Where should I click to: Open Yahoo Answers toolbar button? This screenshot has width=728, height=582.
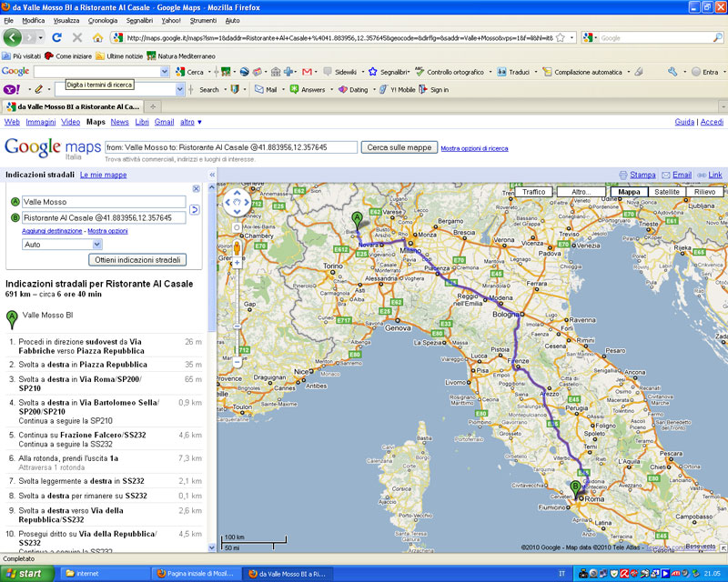(308, 90)
